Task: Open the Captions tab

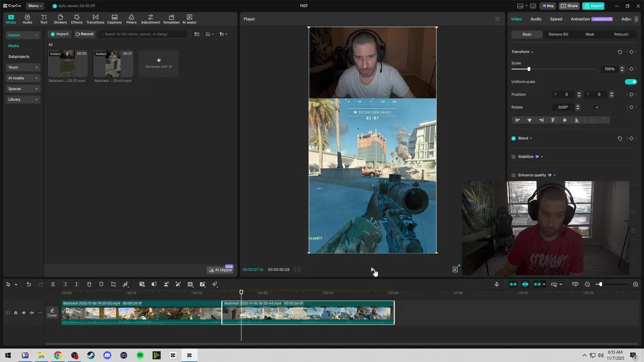Action: [114, 19]
